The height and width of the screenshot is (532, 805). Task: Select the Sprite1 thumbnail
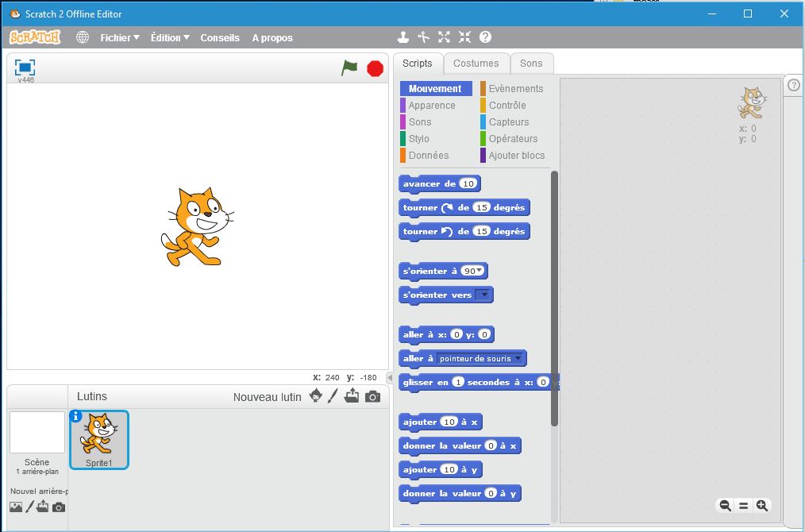click(x=99, y=440)
